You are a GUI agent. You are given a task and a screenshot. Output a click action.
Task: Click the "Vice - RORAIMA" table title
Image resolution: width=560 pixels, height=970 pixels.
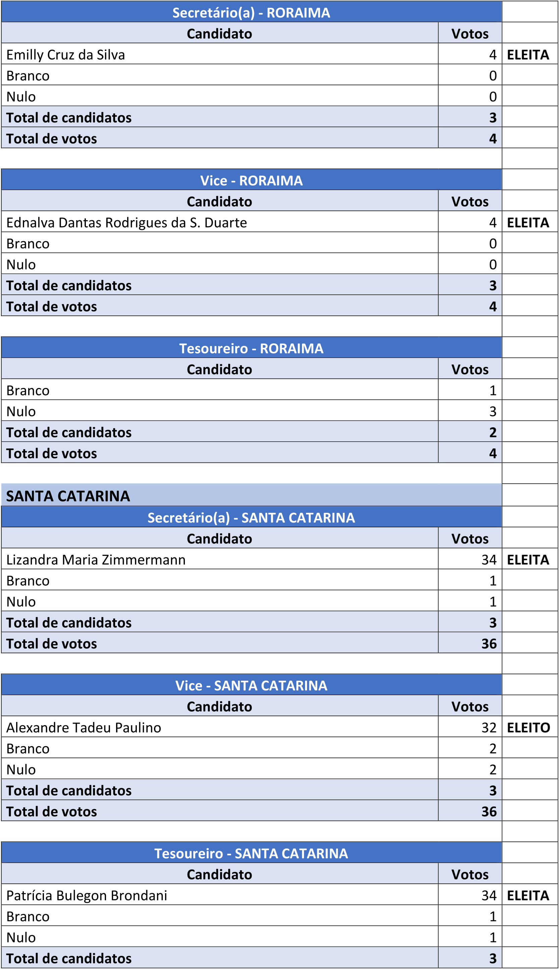tap(251, 180)
